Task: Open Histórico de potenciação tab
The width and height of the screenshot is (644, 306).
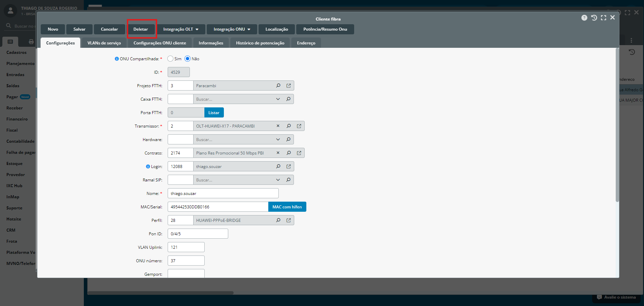Action: [260, 43]
